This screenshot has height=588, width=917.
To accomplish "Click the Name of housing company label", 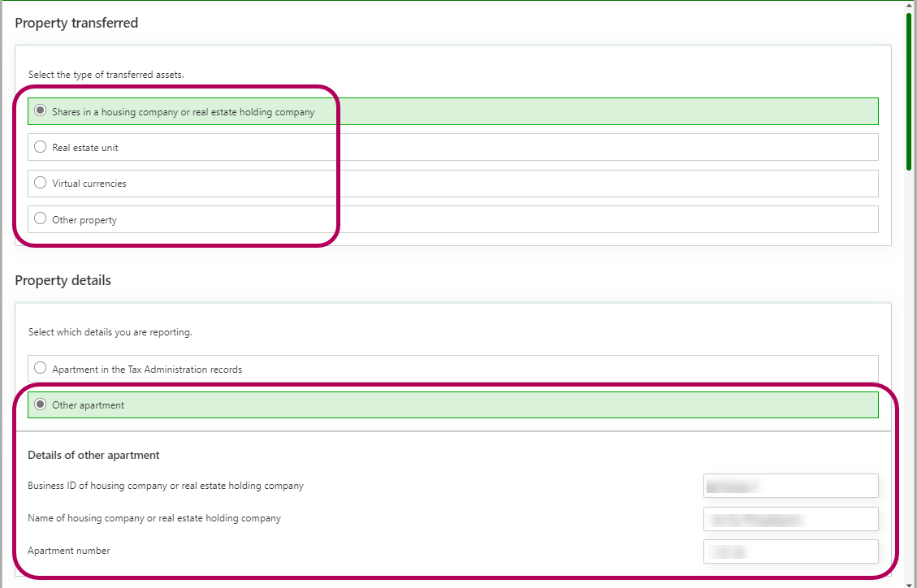I will (x=154, y=518).
